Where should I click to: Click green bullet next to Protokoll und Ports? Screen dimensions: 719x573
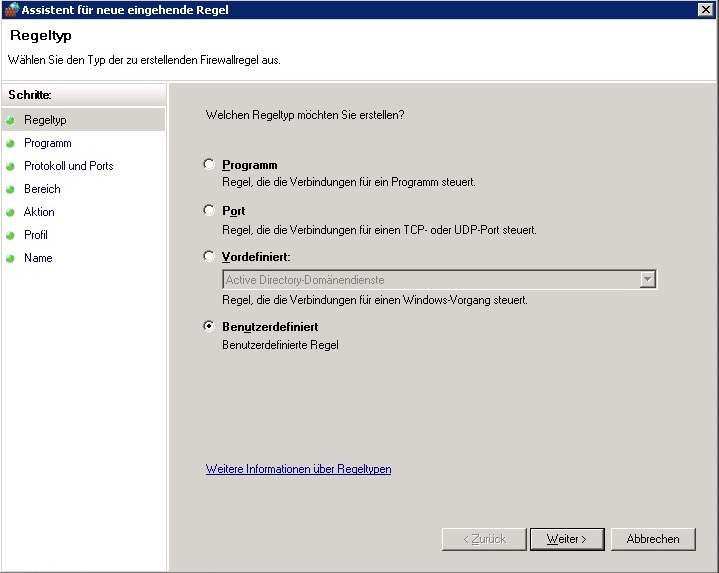[x=11, y=166]
